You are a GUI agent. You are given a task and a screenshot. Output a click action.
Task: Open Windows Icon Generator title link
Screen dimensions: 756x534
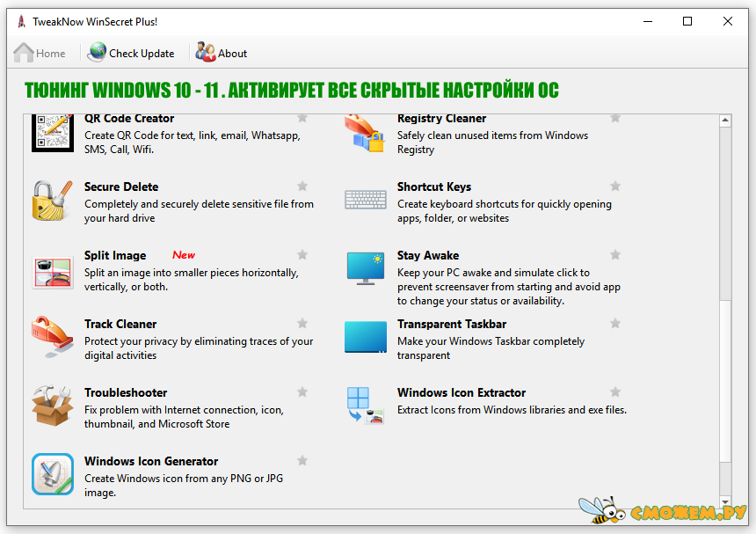[151, 461]
